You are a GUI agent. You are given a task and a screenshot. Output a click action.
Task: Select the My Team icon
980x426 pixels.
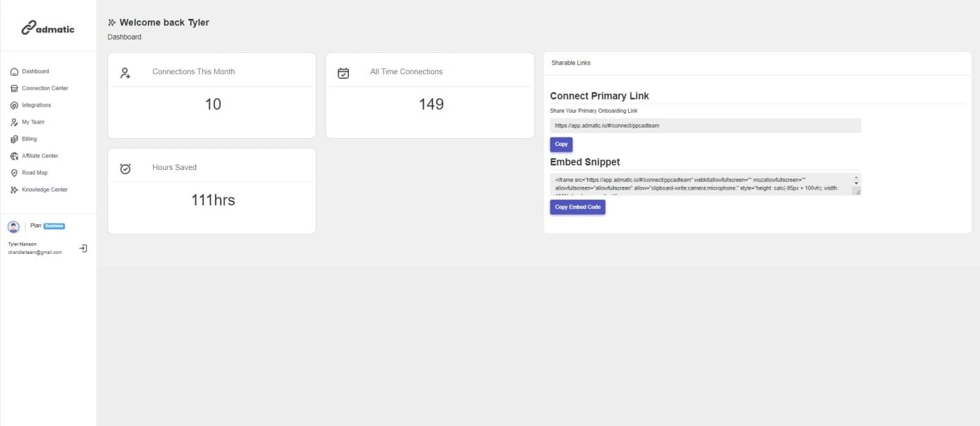(14, 122)
